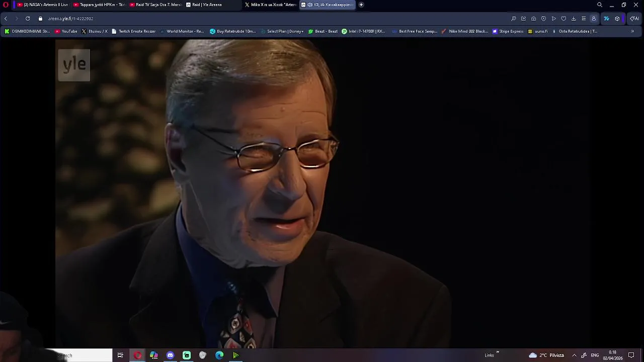Screen dimensions: 644x362
Task: Open the AI assistant button
Action: pos(634,19)
